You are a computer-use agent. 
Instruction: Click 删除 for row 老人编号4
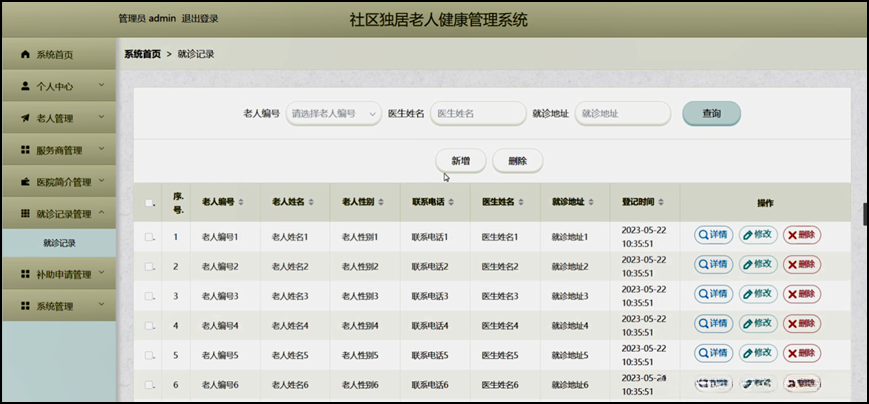[802, 324]
